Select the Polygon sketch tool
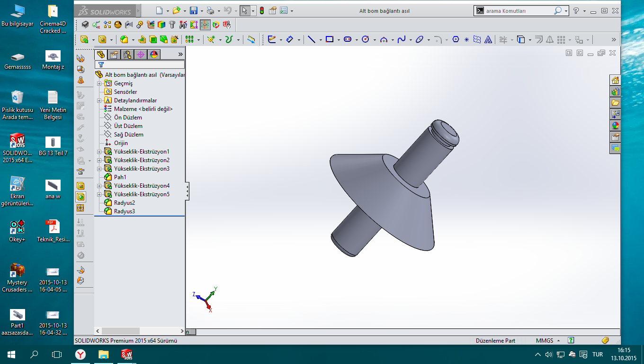Screen dimensions: 644x364 tap(456, 40)
